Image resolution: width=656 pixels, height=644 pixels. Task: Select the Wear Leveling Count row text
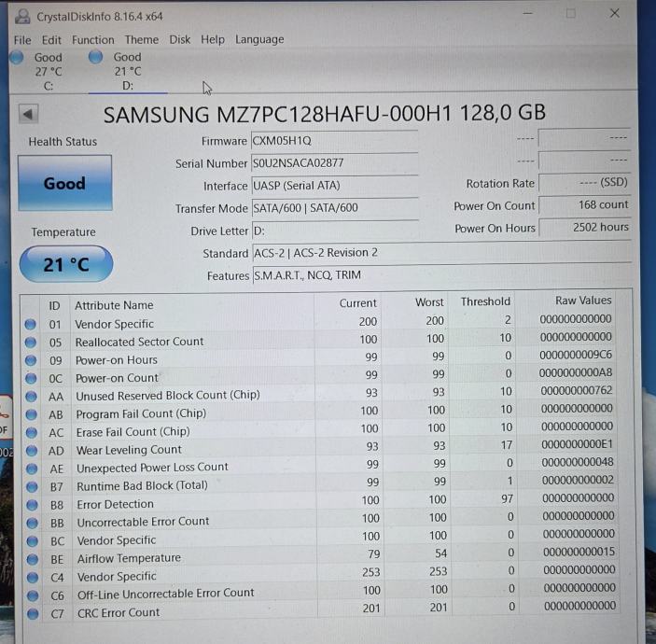(129, 450)
